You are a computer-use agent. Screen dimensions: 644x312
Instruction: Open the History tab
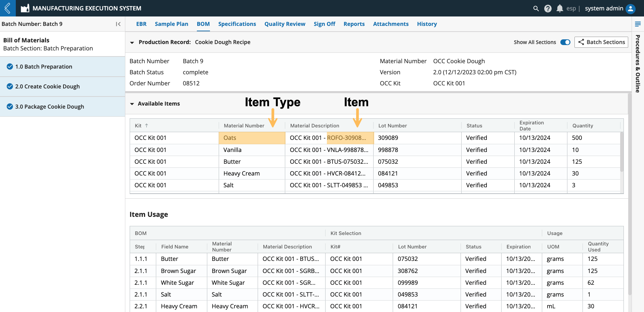[427, 24]
